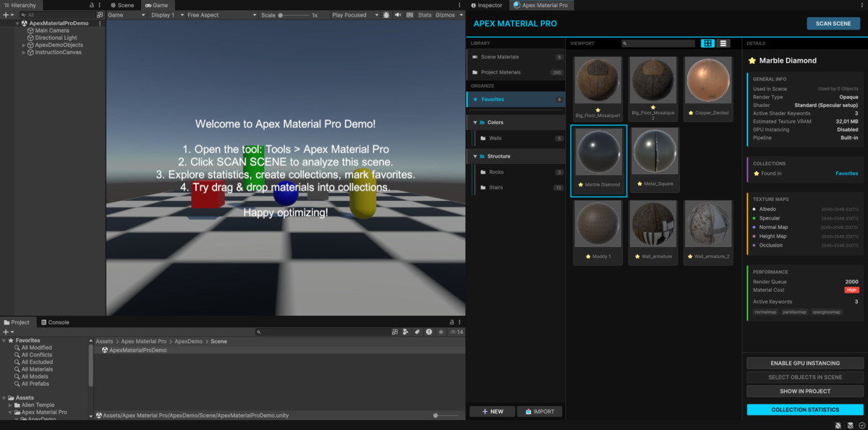
Task: Toggle favorite star on Metal_Square
Action: coord(639,184)
